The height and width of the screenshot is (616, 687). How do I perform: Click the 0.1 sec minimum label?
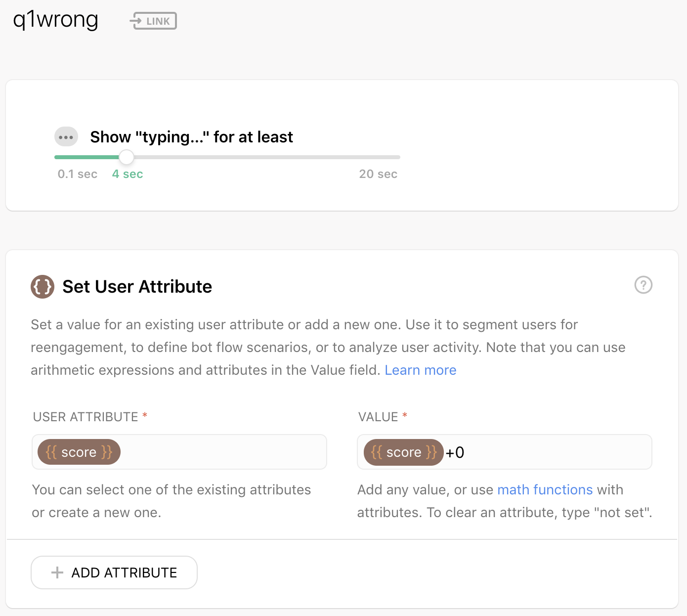click(x=78, y=174)
